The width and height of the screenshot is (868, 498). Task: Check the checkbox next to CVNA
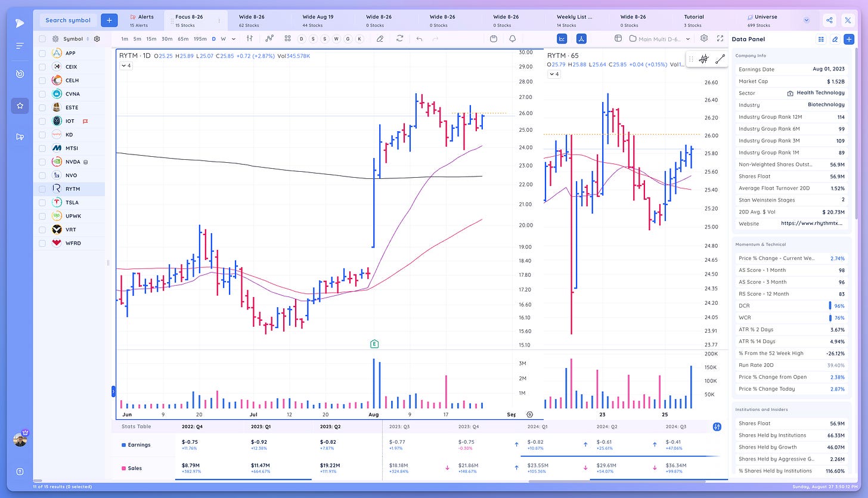(42, 94)
